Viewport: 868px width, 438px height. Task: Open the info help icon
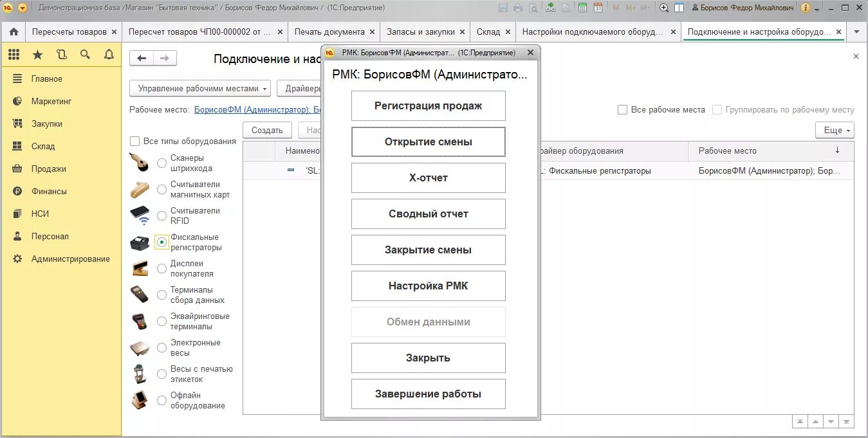click(x=806, y=8)
